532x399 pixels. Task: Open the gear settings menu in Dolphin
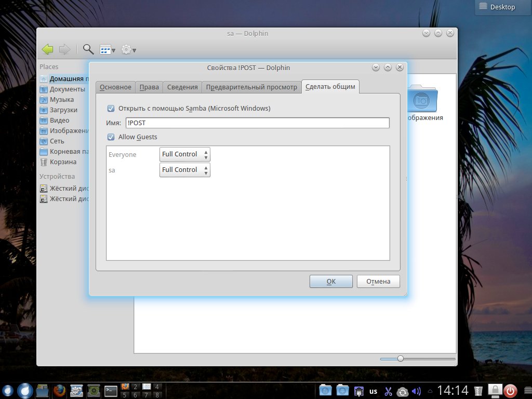pyautogui.click(x=128, y=50)
